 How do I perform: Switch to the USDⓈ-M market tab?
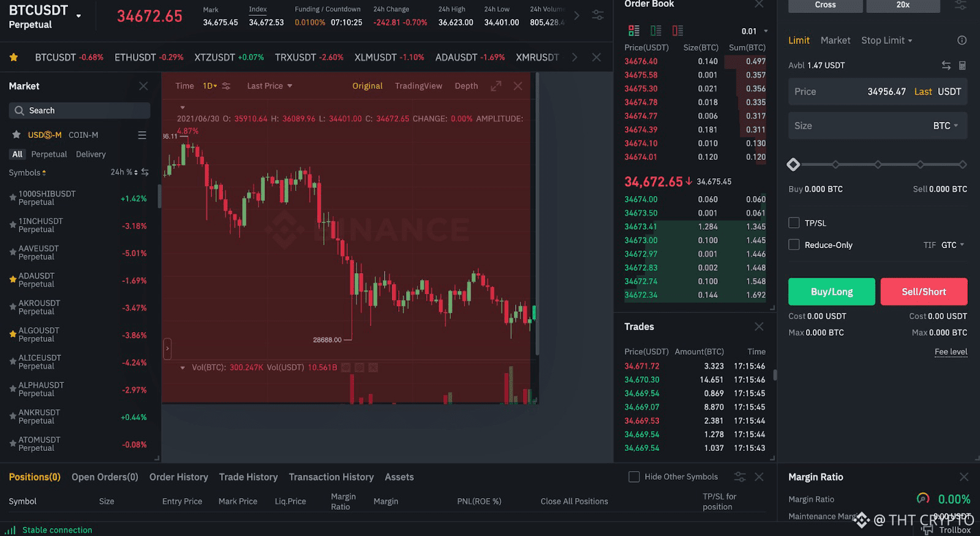point(45,135)
